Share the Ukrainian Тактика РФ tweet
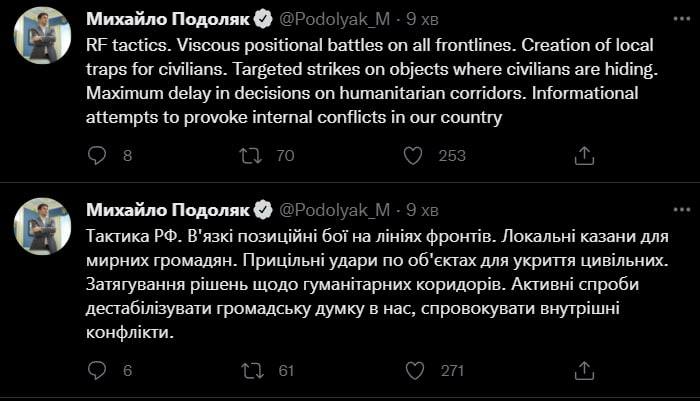Image resolution: width=700 pixels, height=401 pixels. pyautogui.click(x=585, y=370)
